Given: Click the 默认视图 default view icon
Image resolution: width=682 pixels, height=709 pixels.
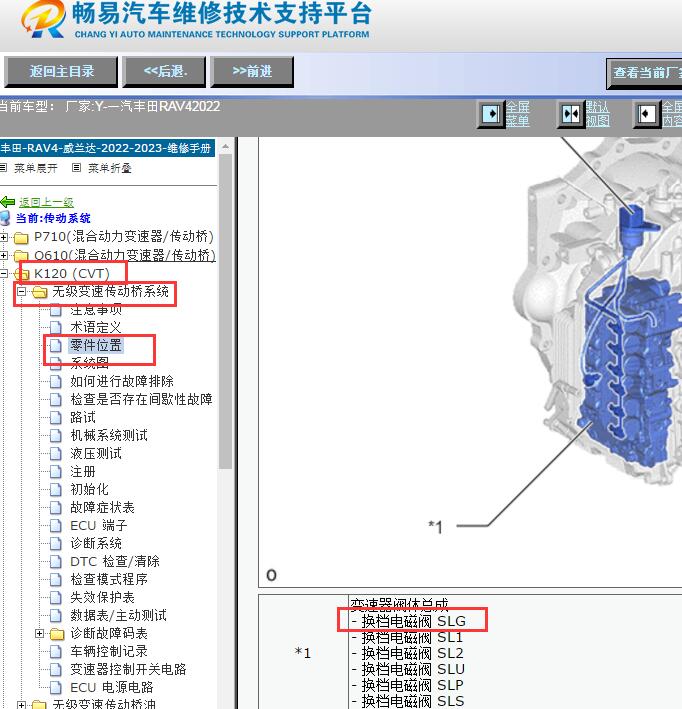Looking at the screenshot, I should [570, 114].
